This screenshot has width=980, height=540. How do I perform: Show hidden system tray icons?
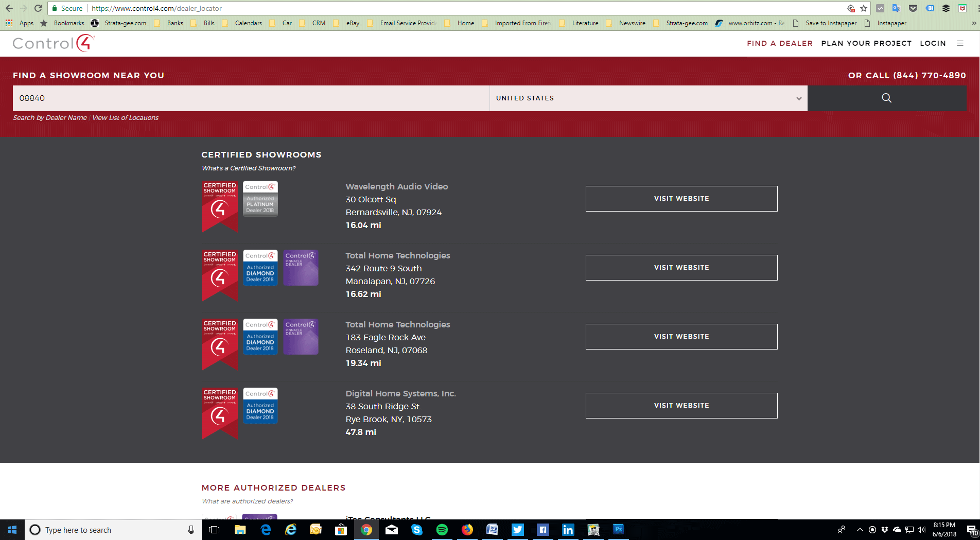click(x=860, y=530)
